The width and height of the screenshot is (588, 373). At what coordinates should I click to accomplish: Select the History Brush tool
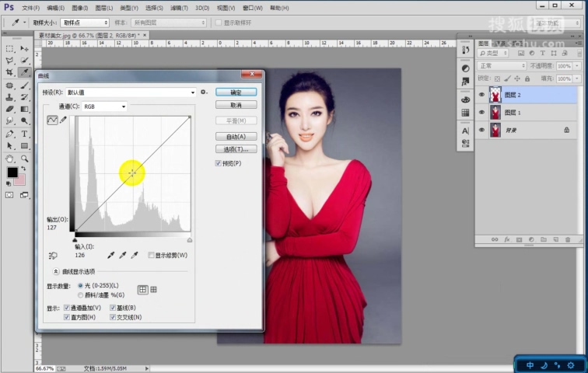(24, 97)
